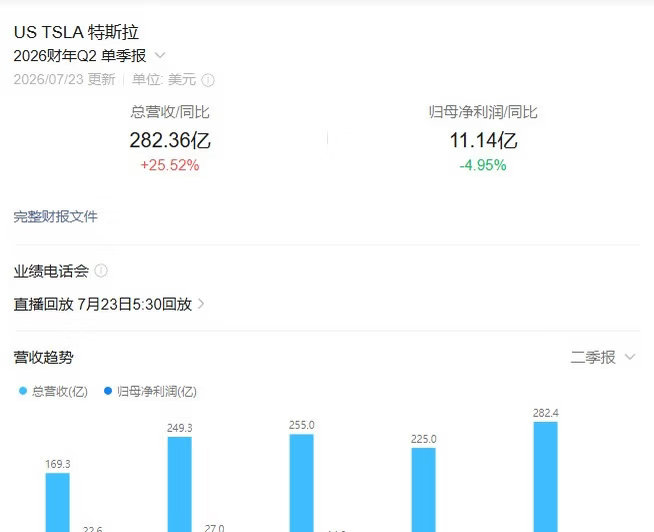Click the US TSLA 特斯拉 title
This screenshot has height=532, width=654.
pyautogui.click(x=76, y=32)
